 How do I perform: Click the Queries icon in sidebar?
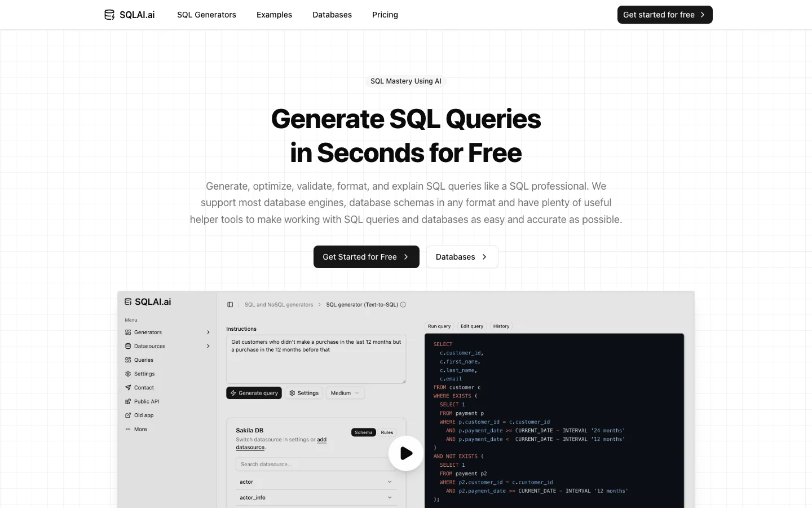pyautogui.click(x=128, y=360)
